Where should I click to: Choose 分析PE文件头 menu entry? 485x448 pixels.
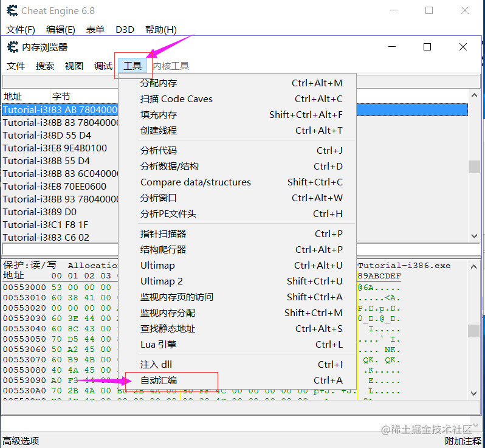(237, 213)
